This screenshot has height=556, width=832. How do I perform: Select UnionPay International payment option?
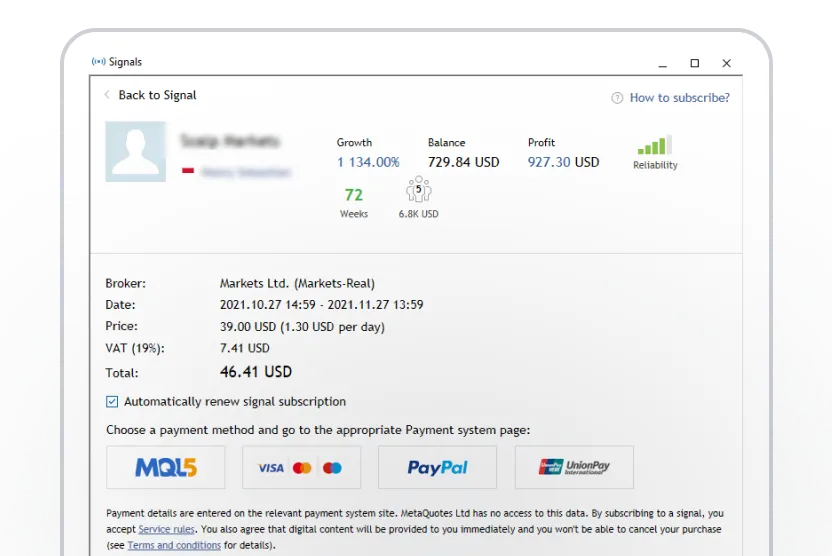pos(574,467)
